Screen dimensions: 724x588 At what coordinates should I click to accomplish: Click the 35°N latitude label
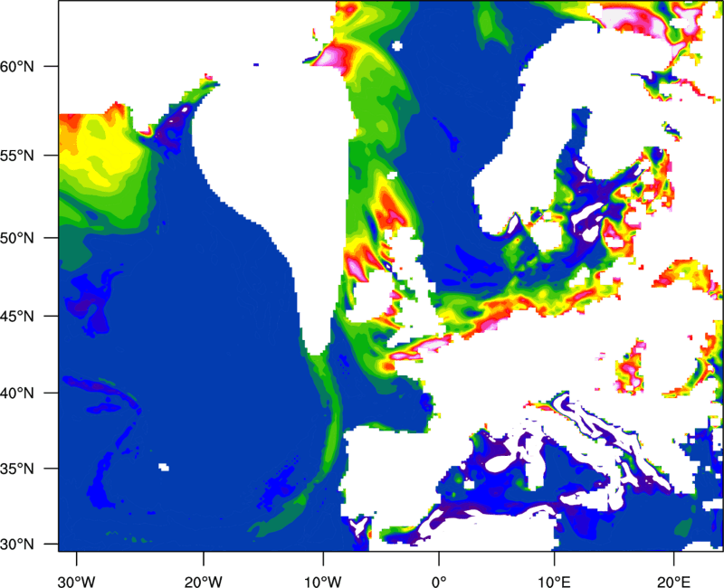click(17, 469)
